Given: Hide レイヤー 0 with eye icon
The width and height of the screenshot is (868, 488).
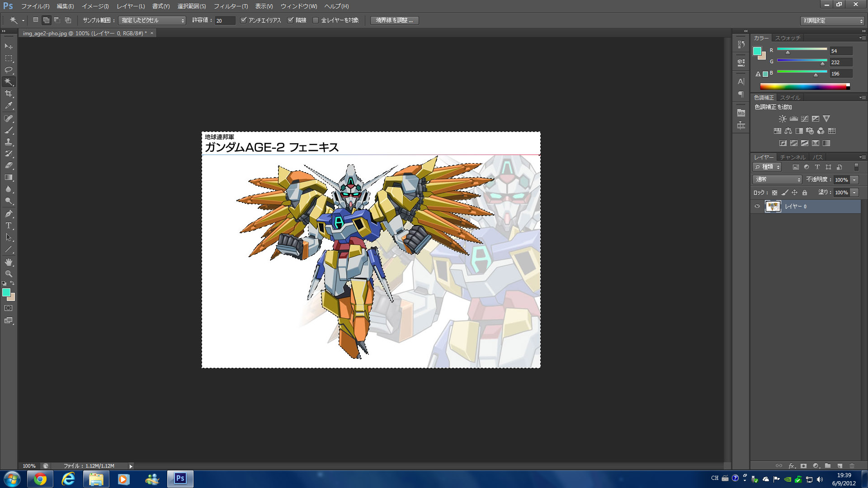Looking at the screenshot, I should [x=757, y=206].
